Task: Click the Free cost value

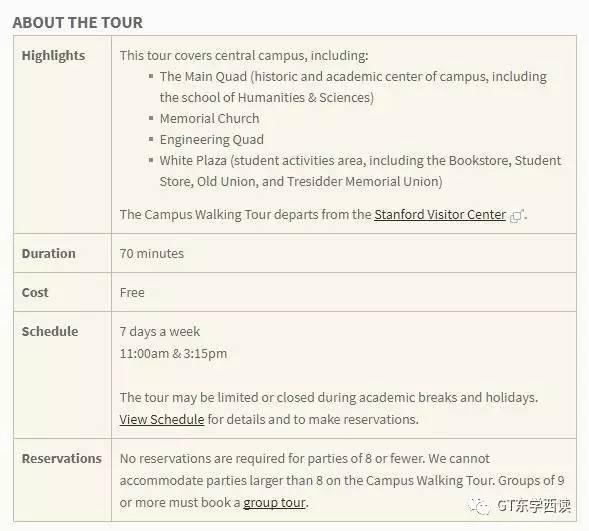Action: 132,293
